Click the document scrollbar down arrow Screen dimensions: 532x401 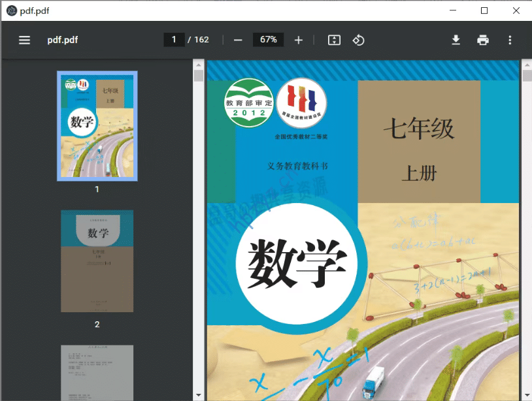(x=526, y=395)
